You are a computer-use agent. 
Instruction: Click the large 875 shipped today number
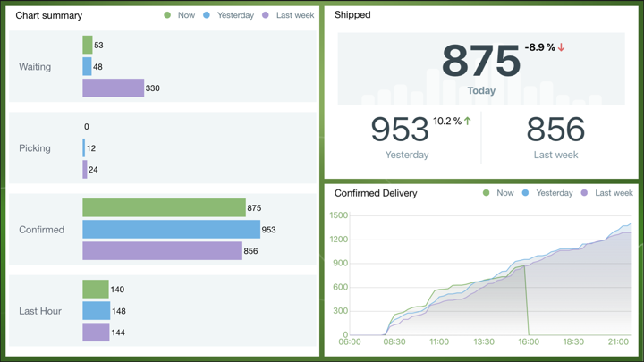pyautogui.click(x=481, y=61)
